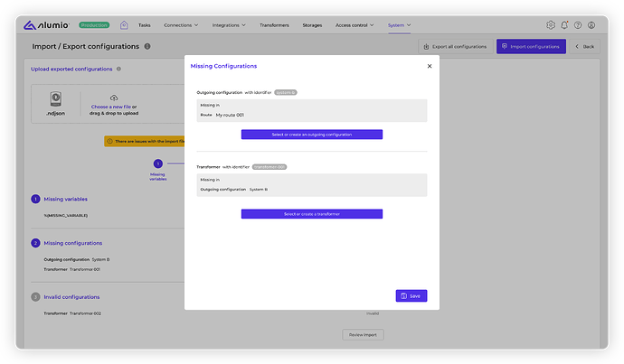The height and width of the screenshot is (364, 624).
Task: Go Back using the Back button
Action: pos(584,46)
